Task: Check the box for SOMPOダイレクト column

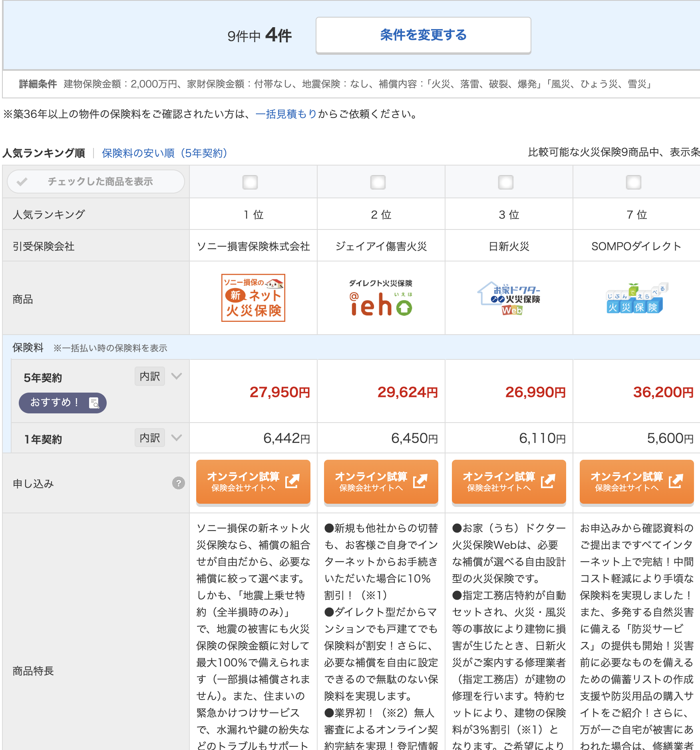Action: (x=634, y=182)
